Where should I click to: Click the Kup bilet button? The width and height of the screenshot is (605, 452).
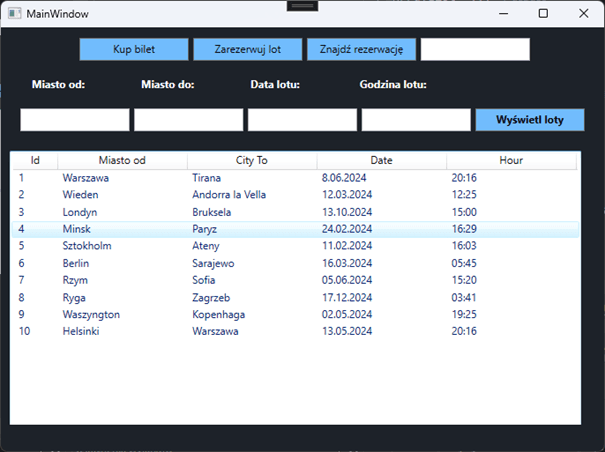point(134,50)
